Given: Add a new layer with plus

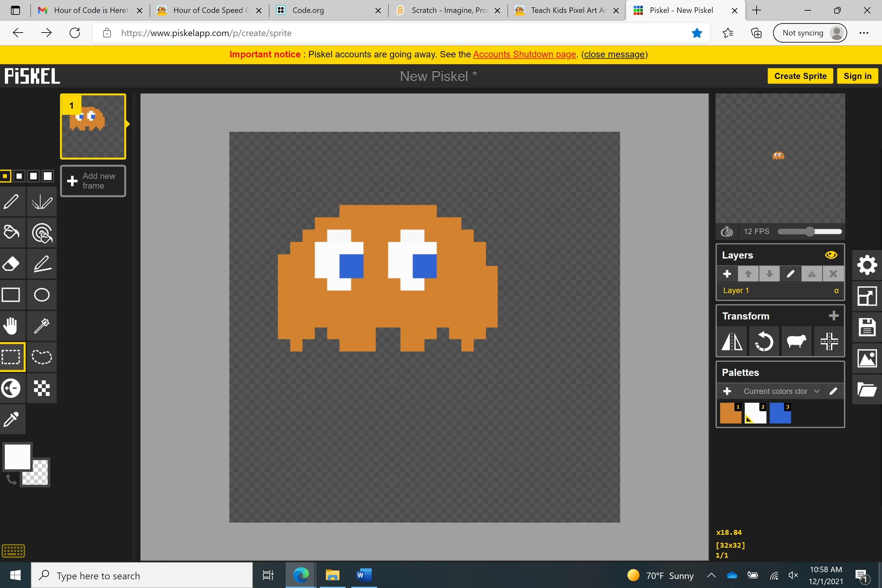Looking at the screenshot, I should [x=727, y=274].
